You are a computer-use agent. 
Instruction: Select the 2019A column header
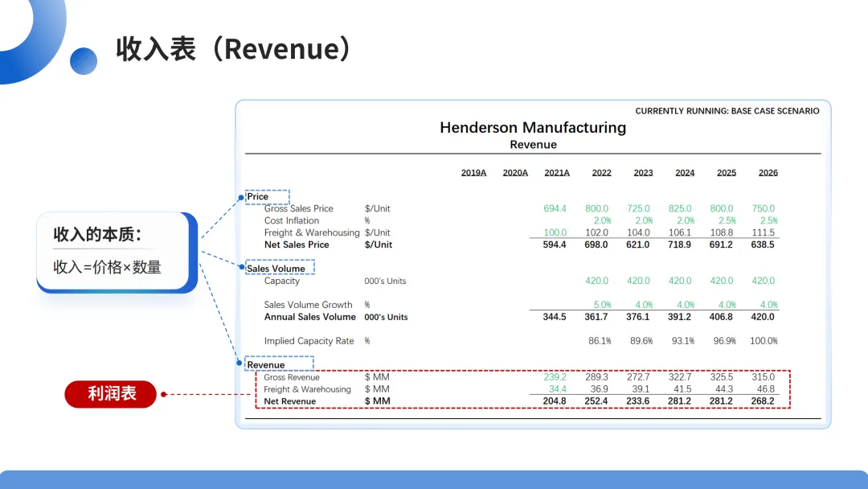pos(474,173)
